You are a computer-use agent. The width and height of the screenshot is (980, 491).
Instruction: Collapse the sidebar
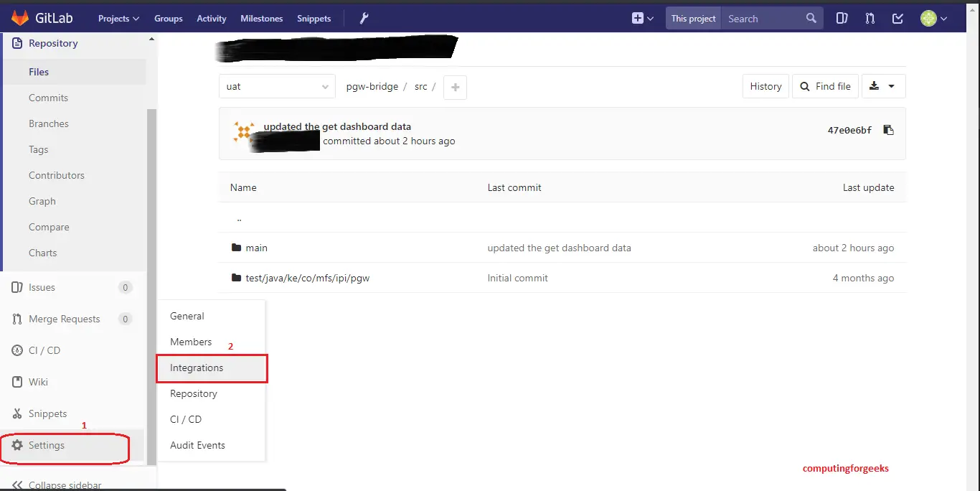click(x=65, y=485)
